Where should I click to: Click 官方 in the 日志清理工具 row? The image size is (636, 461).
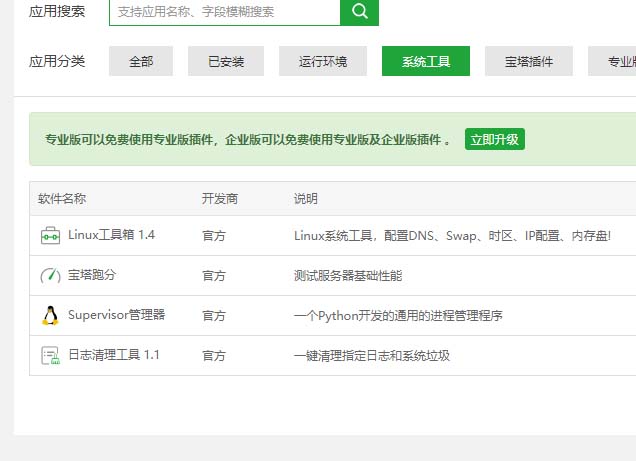214,356
